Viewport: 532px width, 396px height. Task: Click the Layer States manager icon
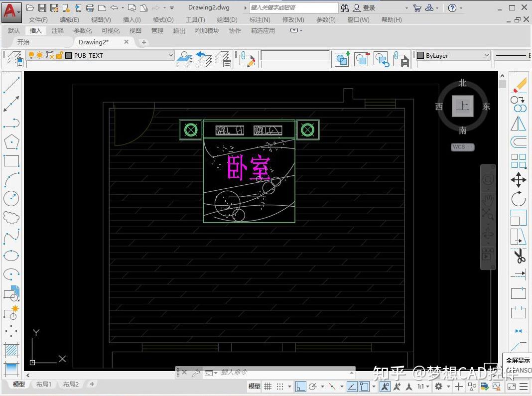pyautogui.click(x=223, y=59)
